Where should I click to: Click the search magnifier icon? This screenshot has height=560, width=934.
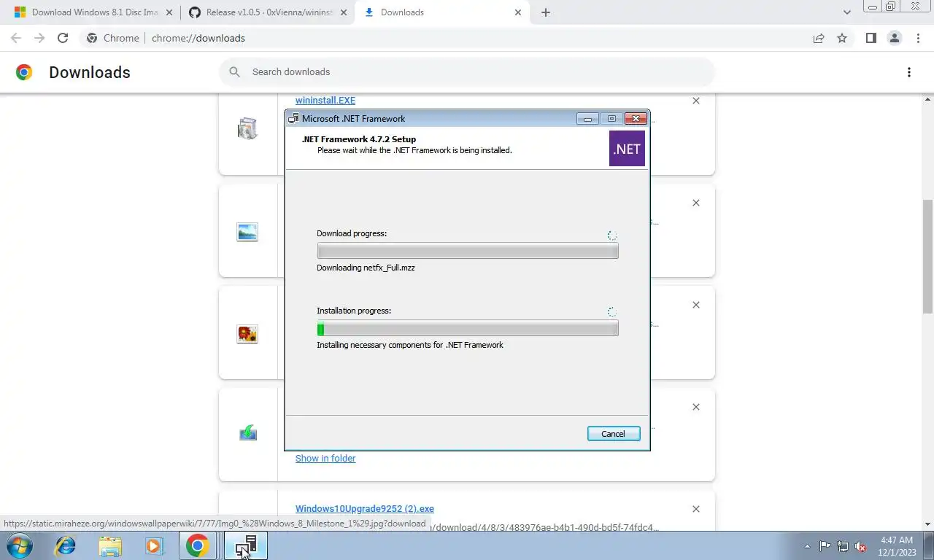pyautogui.click(x=234, y=72)
